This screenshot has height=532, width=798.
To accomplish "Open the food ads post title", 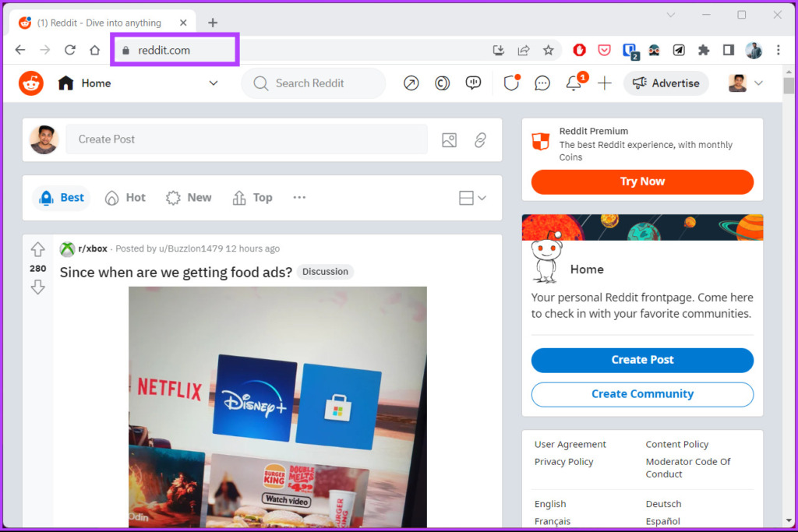I will click(x=176, y=272).
